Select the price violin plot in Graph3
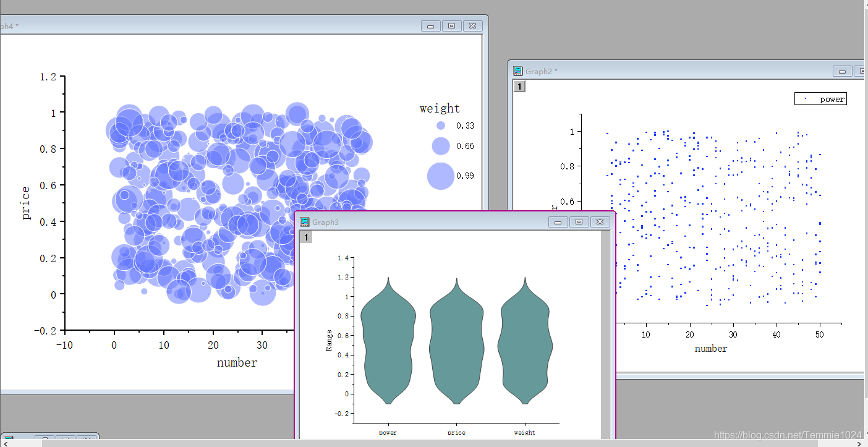This screenshot has height=447, width=868. click(456, 341)
